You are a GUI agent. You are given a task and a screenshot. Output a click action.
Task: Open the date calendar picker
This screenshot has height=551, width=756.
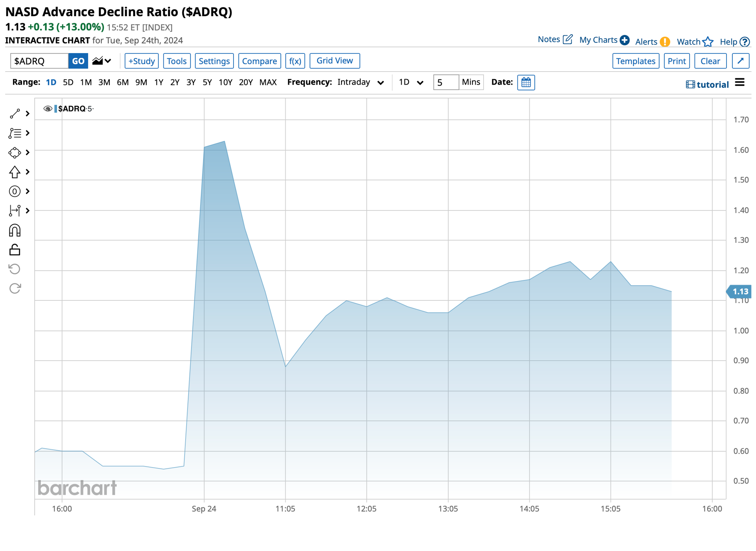coord(526,83)
